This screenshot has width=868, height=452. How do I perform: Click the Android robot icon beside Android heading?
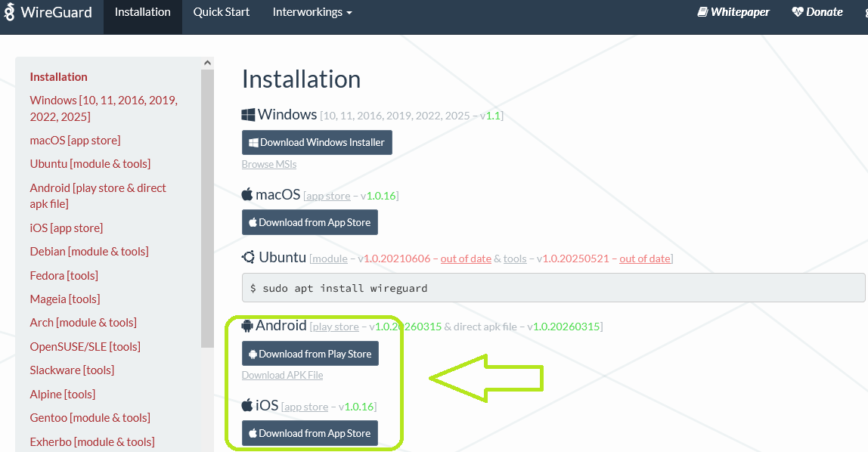coord(247,326)
